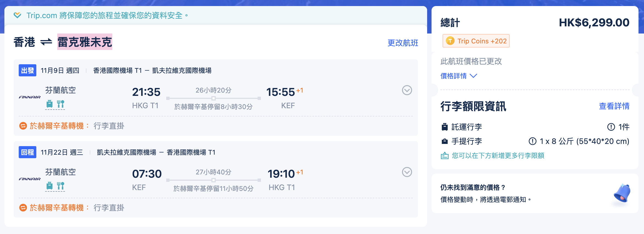The width and height of the screenshot is (644, 234).
Task: Expand the departure flight details chevron
Action: 407,90
